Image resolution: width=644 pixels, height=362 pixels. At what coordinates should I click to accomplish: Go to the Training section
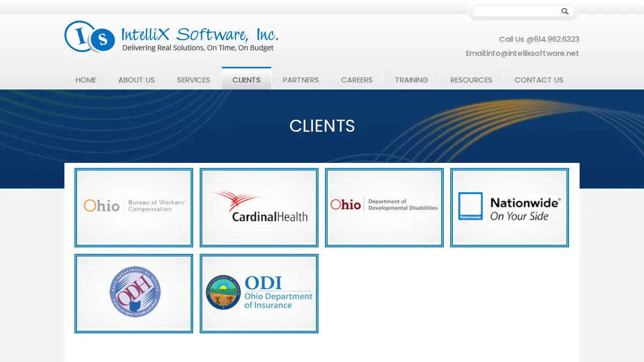click(411, 80)
